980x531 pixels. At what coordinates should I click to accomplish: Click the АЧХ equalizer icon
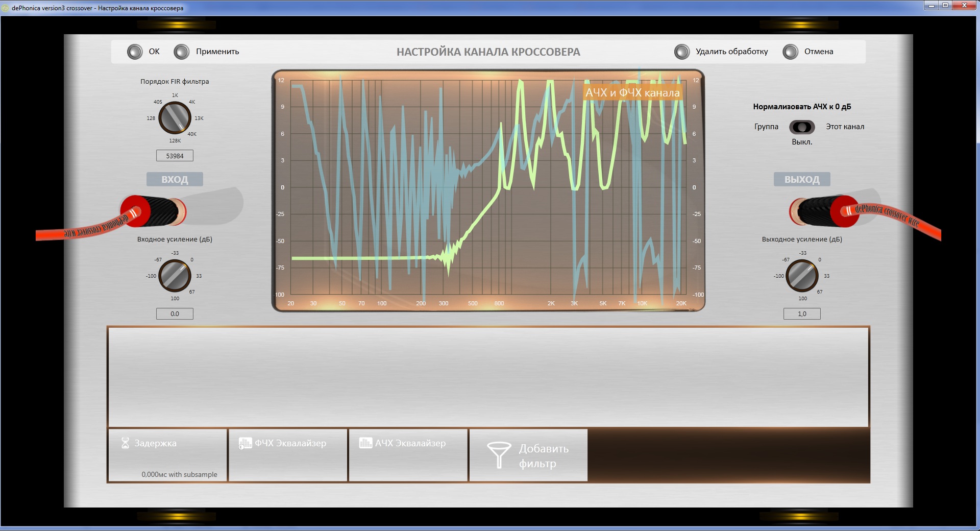pos(365,443)
